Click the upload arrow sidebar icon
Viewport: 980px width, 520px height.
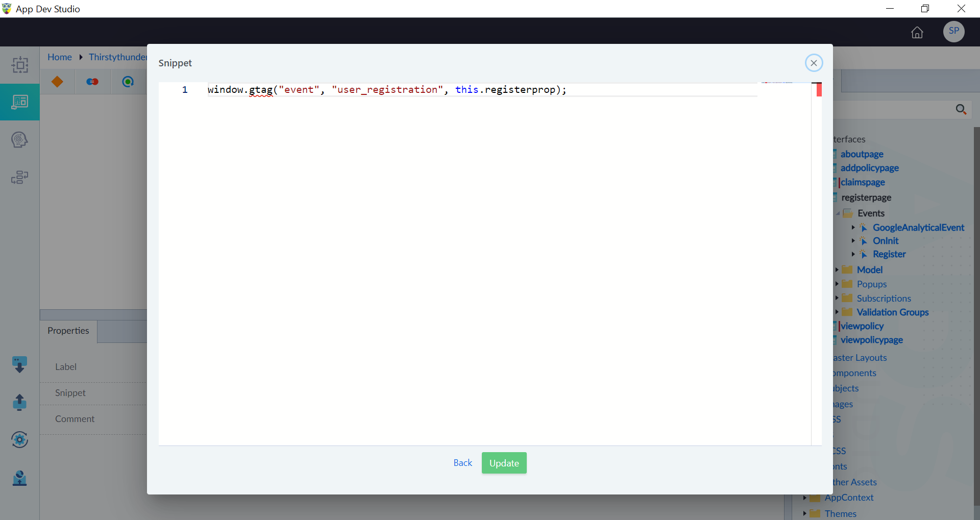[19, 402]
